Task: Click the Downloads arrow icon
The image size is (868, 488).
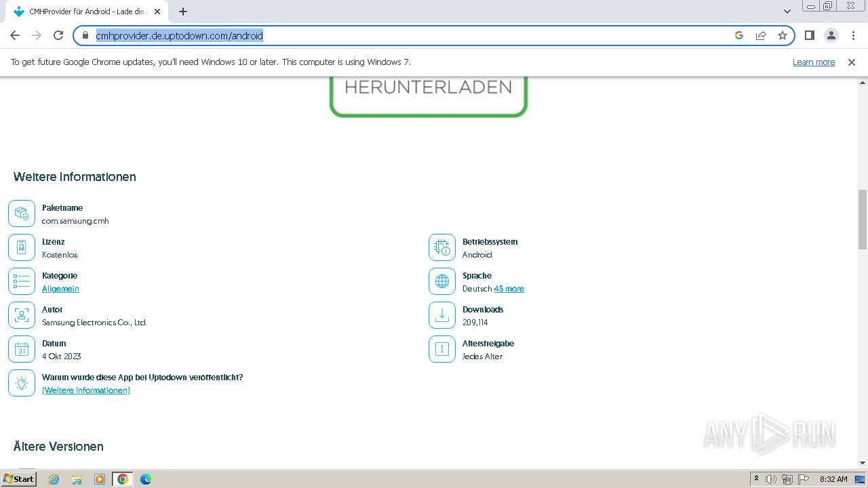Action: [442, 316]
